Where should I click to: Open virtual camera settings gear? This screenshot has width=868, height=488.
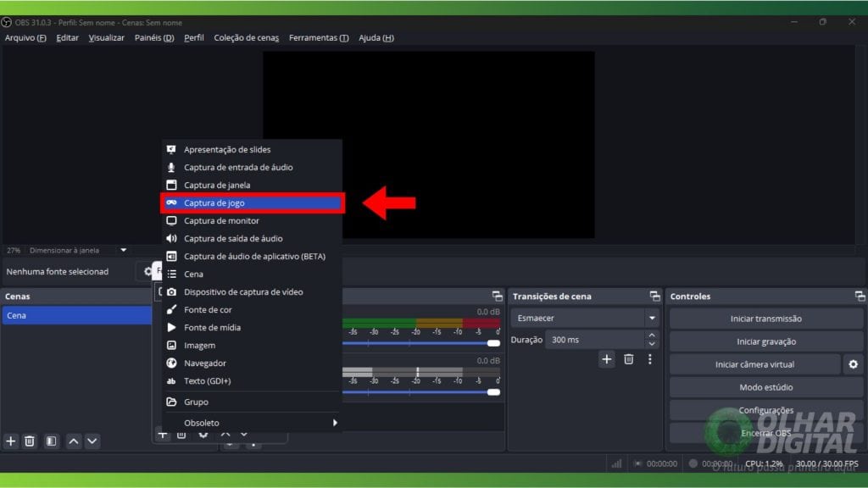[x=853, y=364]
